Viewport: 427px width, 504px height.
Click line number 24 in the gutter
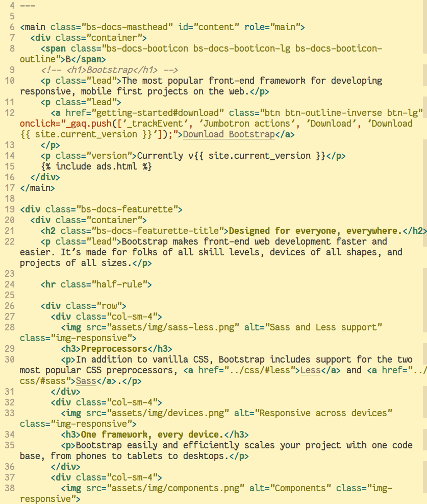point(10,284)
